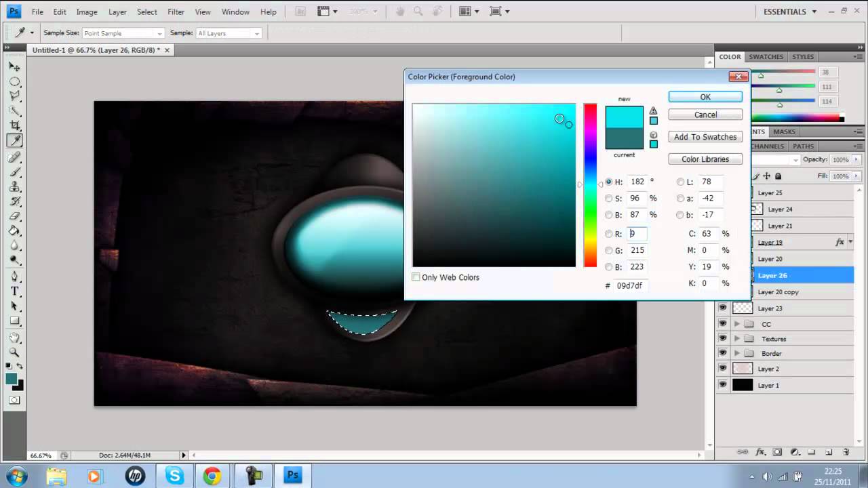The image size is (868, 488).
Task: Select the L lightness radio button
Action: tap(680, 182)
